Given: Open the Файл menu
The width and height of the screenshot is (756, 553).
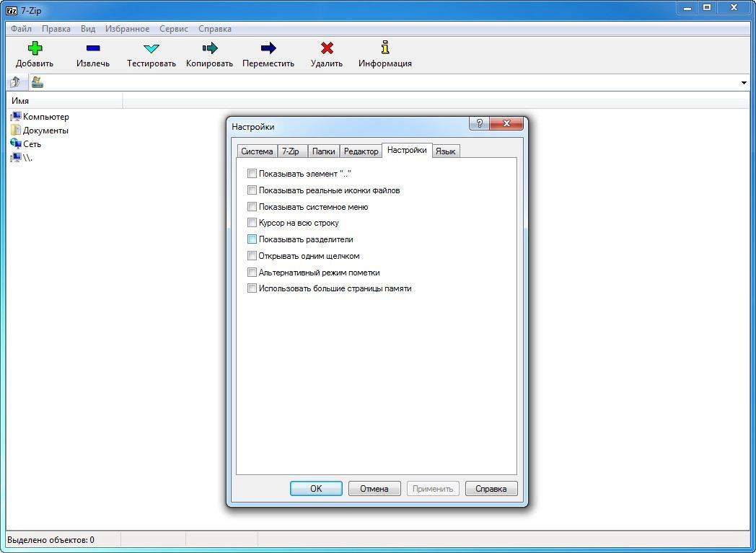Looking at the screenshot, I should (21, 29).
